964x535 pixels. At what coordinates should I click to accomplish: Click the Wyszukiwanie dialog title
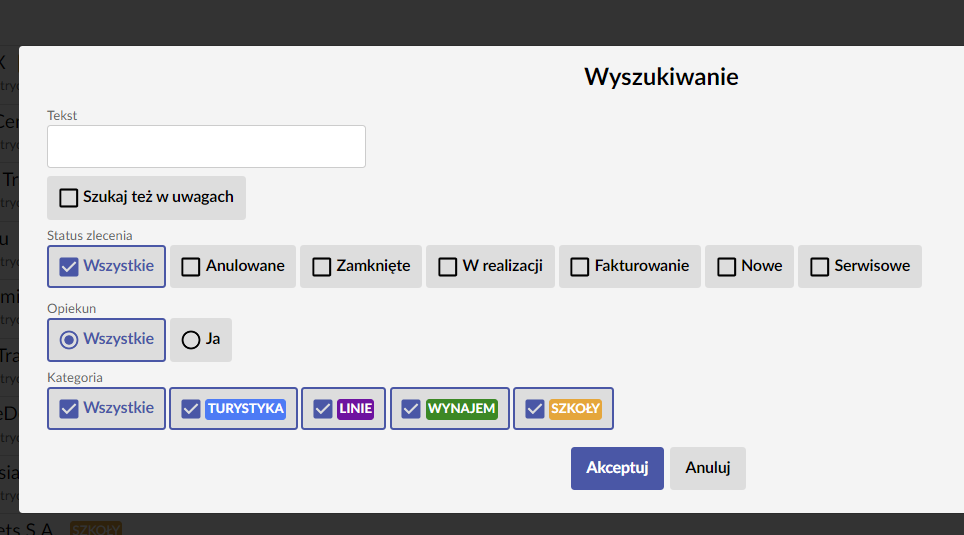coord(661,77)
